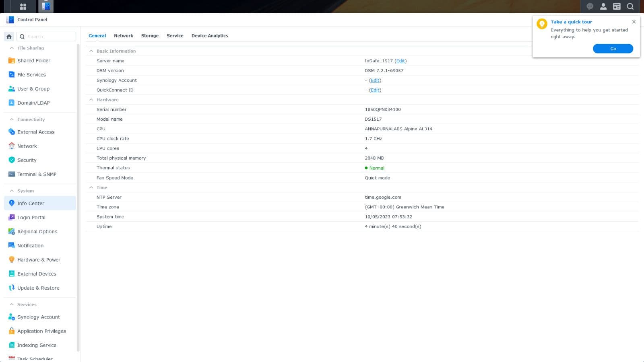
Task: Switch to the Storage tab
Action: [150, 36]
